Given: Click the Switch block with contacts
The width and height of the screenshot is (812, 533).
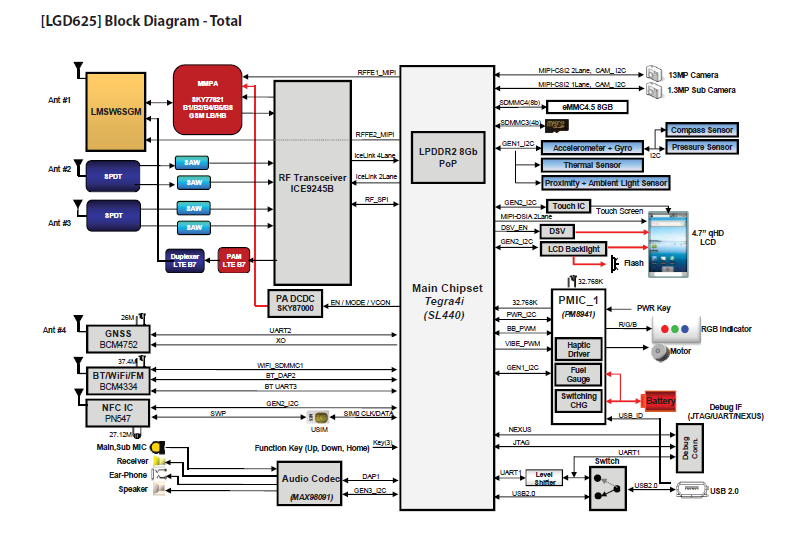Looking at the screenshot, I should 607,488.
